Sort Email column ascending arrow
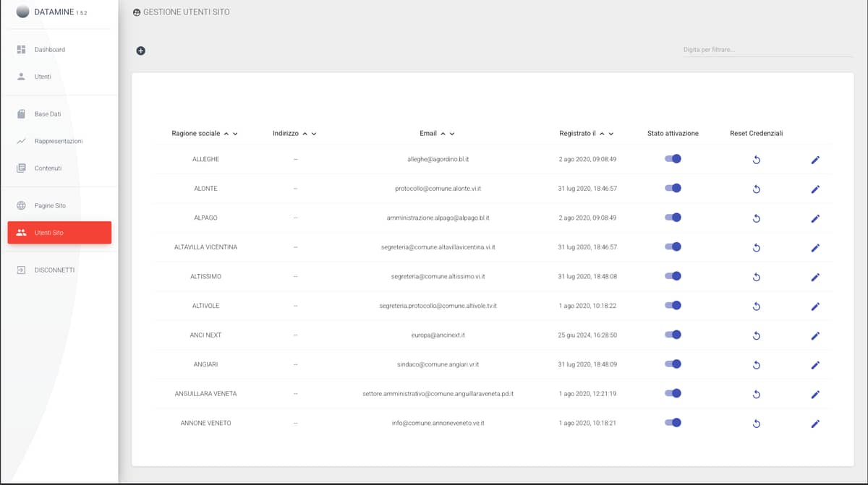This screenshot has width=868, height=485. pos(443,134)
